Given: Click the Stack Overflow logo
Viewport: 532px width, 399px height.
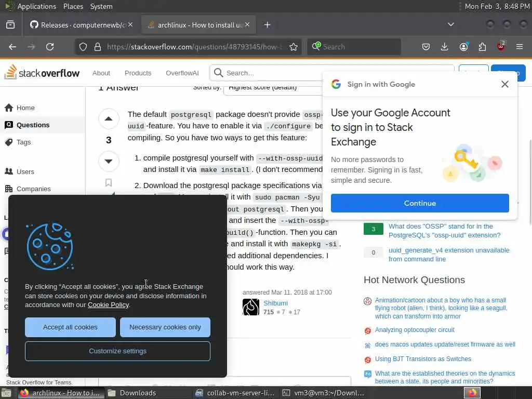Looking at the screenshot, I should click(42, 72).
